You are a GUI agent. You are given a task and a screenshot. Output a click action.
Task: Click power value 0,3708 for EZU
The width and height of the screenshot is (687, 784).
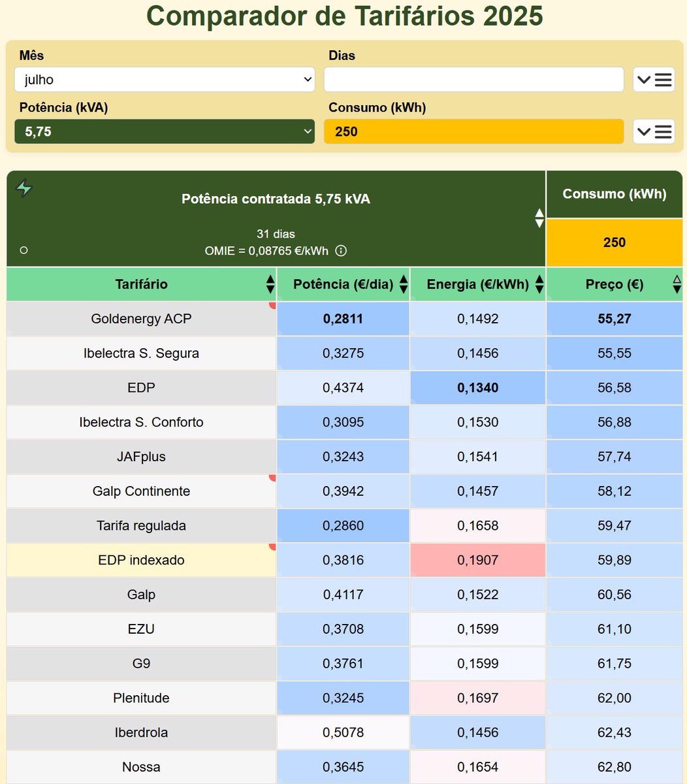click(343, 629)
